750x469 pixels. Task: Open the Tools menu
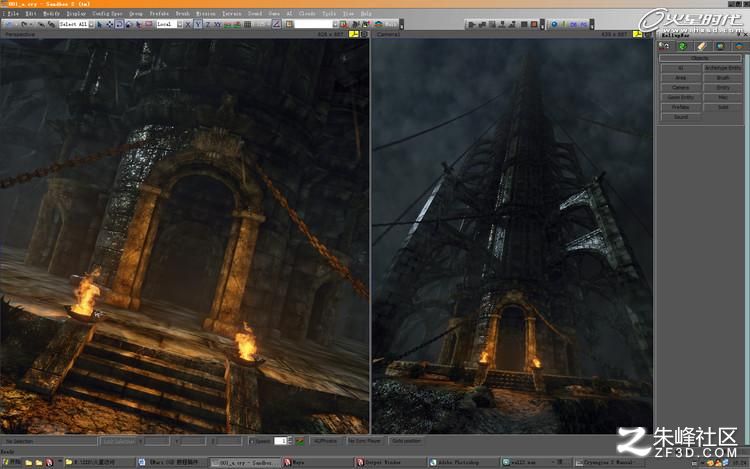(x=329, y=13)
